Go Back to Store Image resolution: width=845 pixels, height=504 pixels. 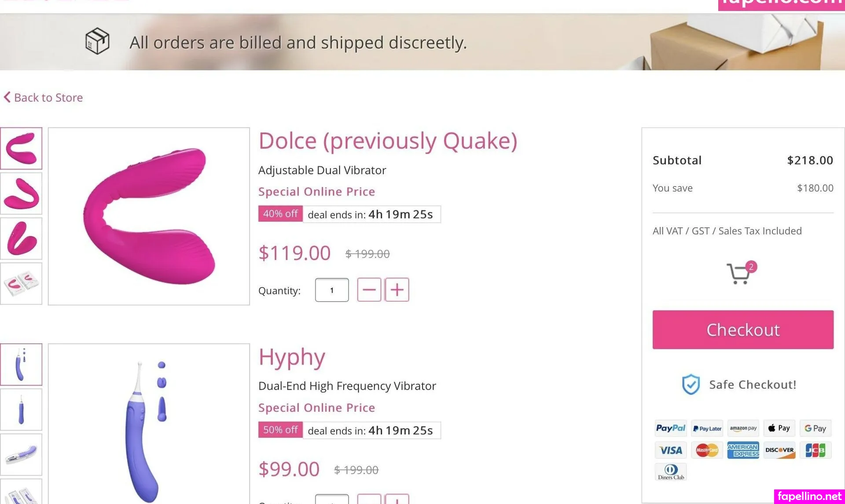44,97
